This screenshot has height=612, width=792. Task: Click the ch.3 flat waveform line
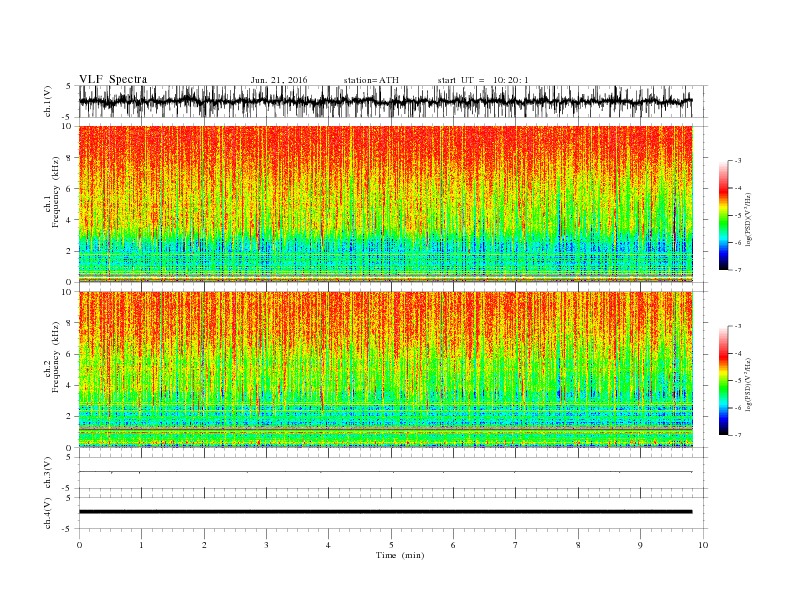385,472
